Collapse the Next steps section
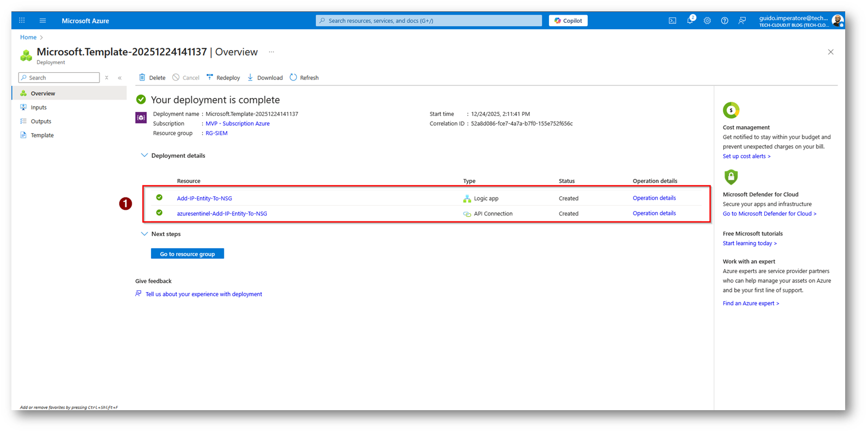This screenshot has height=433, width=868. coord(144,234)
